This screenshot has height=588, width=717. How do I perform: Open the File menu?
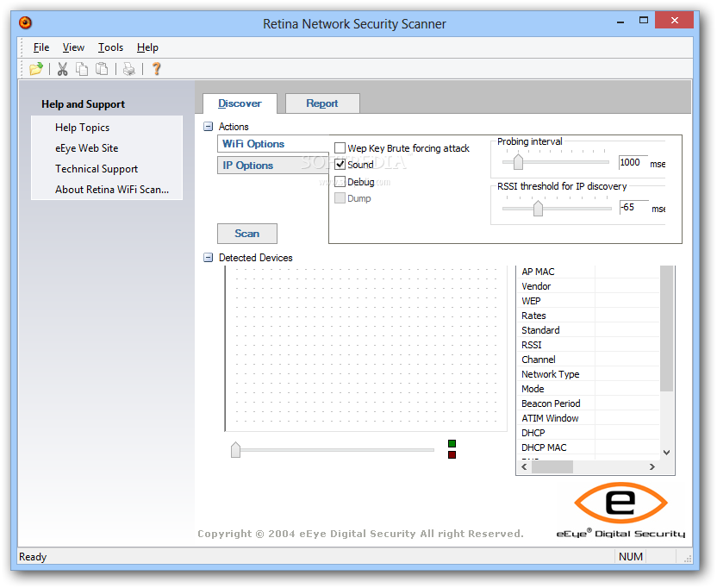41,47
